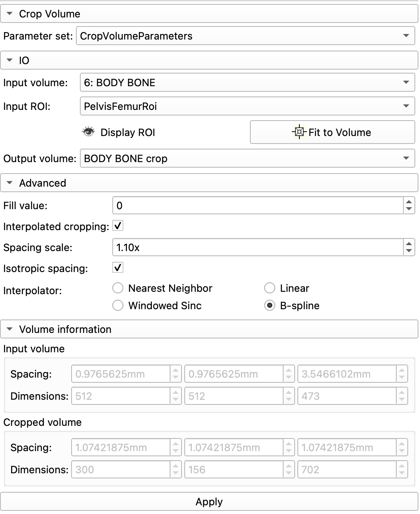Open the Parameter set dropdown
Screen dimensions: 420x514
pyautogui.click(x=245, y=36)
